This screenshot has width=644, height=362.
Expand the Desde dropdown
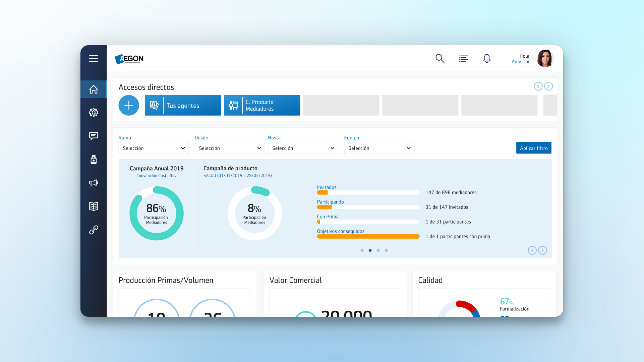[230, 148]
